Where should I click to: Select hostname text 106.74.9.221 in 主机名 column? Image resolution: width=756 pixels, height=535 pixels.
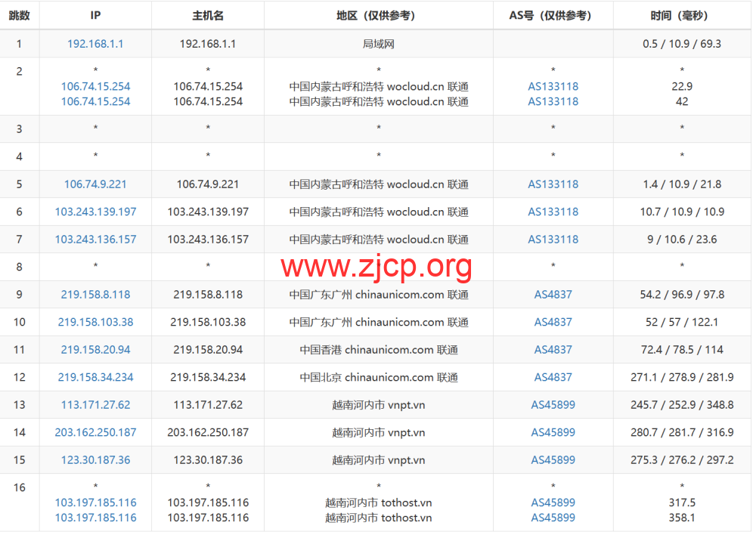[x=208, y=184]
